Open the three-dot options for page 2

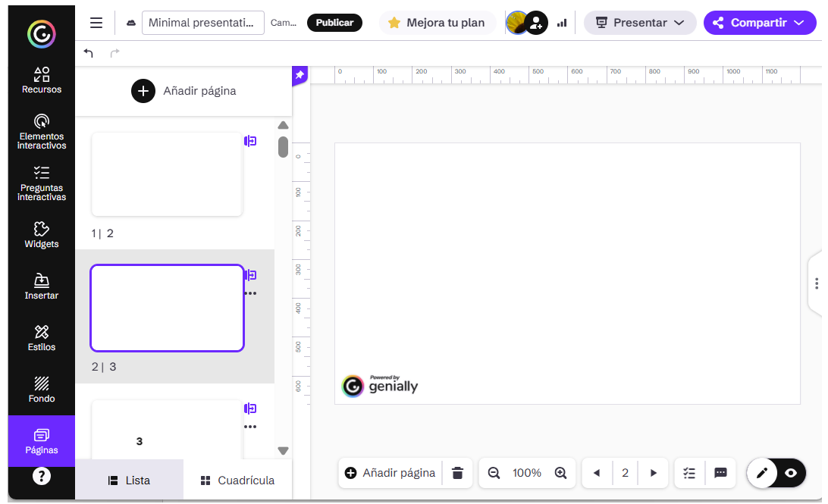click(250, 293)
